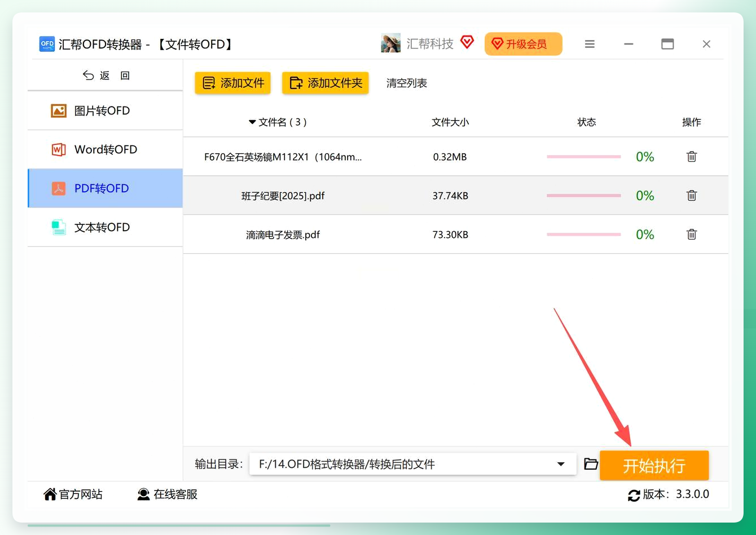
Task: Select the PDF转OFD tab
Action: pos(106,188)
